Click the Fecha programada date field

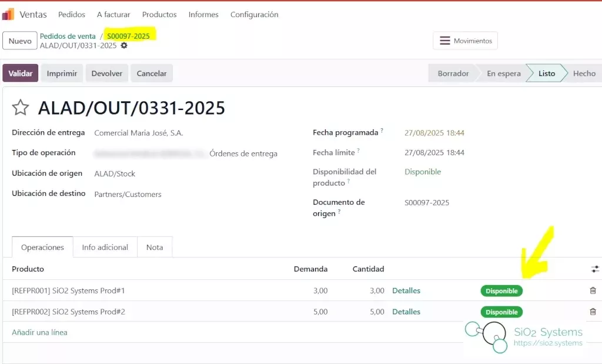(434, 133)
